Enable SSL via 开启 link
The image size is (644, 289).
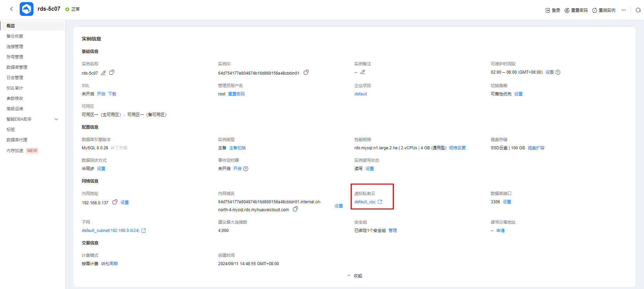click(101, 94)
